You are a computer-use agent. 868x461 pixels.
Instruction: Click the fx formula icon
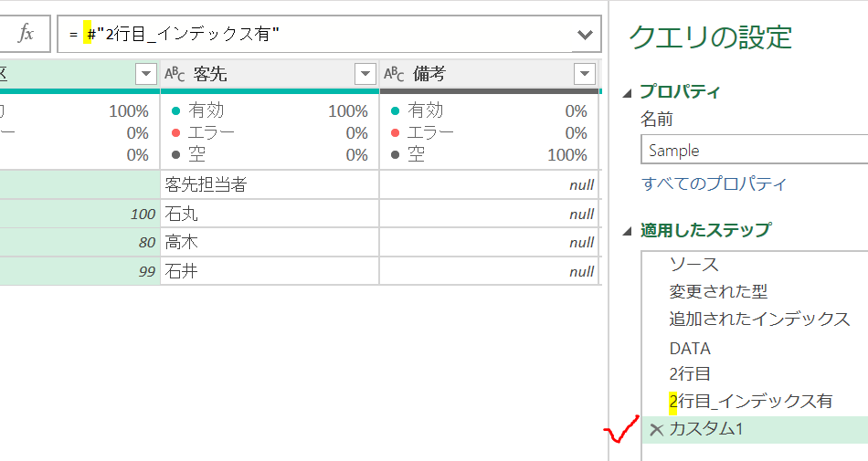click(x=26, y=34)
